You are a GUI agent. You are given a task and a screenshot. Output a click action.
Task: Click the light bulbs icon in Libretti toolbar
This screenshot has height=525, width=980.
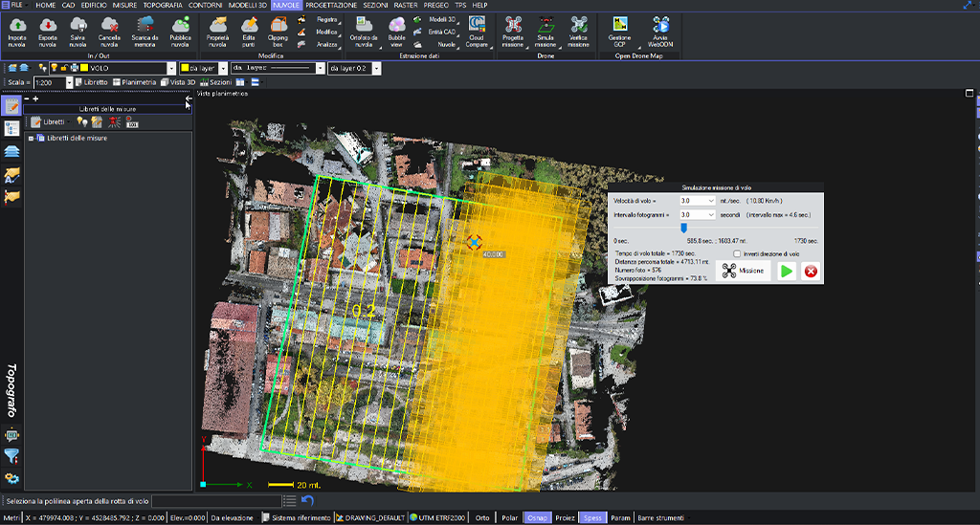pyautogui.click(x=82, y=122)
